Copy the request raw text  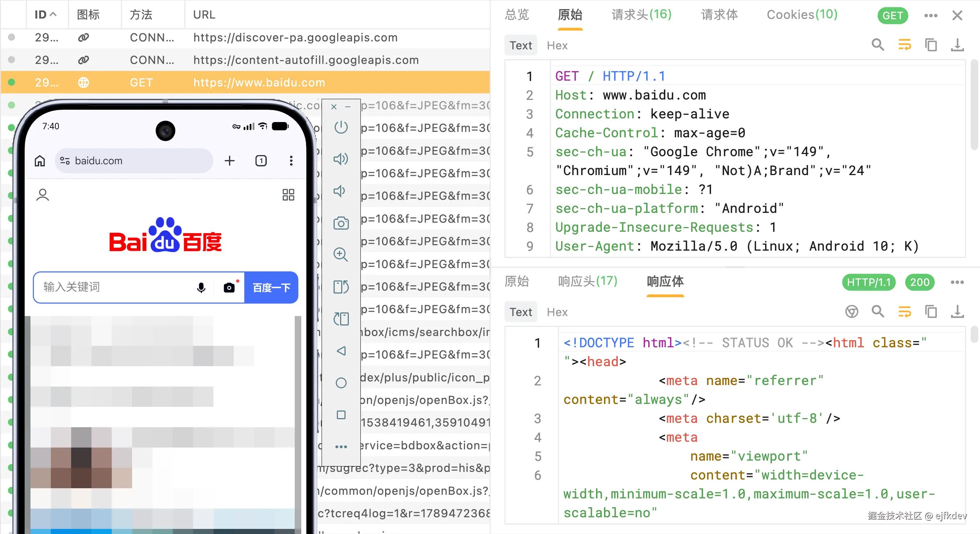coord(931,45)
